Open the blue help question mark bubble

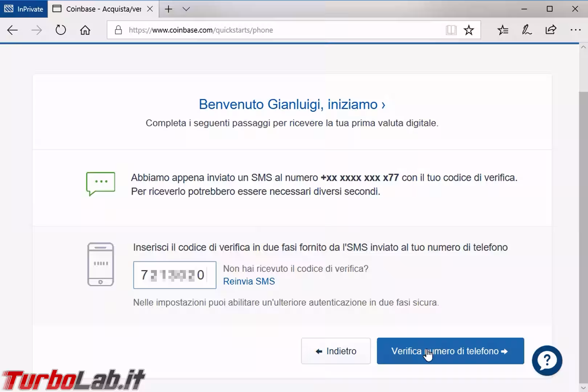pos(547,360)
